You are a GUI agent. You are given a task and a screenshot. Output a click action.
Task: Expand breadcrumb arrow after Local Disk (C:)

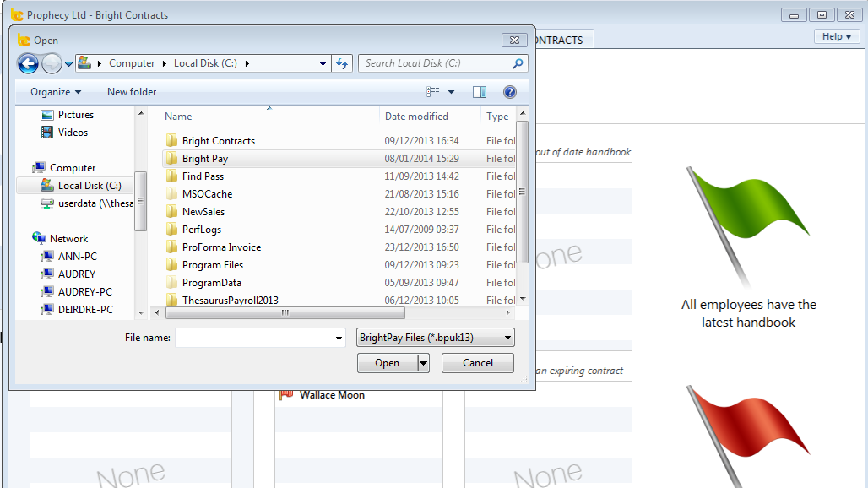pos(247,63)
